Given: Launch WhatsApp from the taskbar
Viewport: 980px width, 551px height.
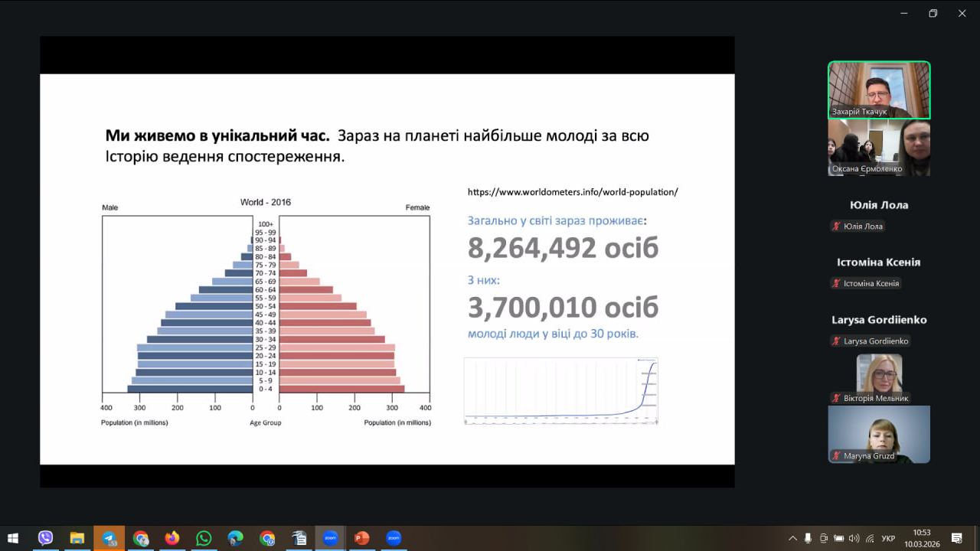Looking at the screenshot, I should click(x=203, y=538).
